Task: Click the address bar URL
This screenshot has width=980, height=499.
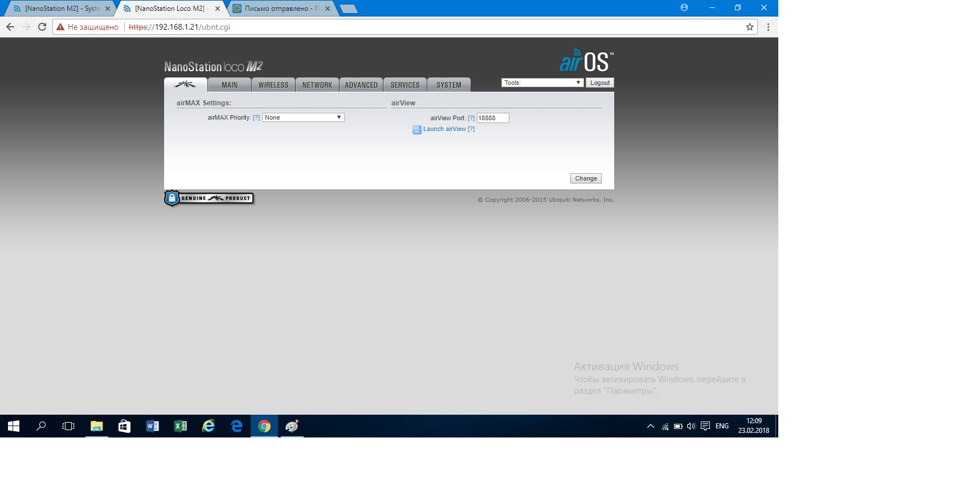Action: (x=179, y=27)
